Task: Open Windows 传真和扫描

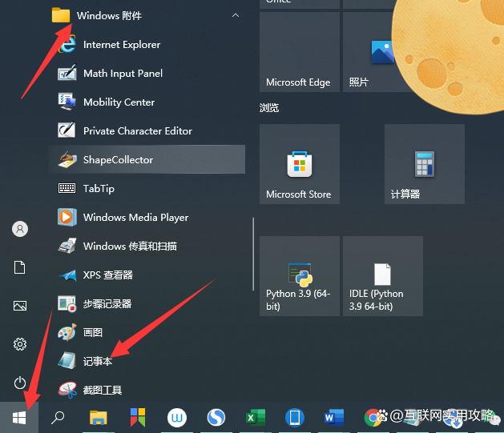Action: pyautogui.click(x=147, y=247)
